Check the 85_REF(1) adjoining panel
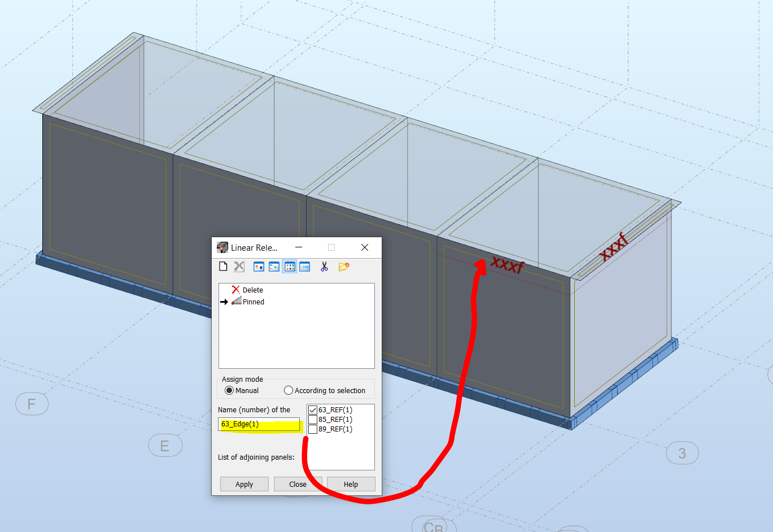This screenshot has width=773, height=532. tap(312, 419)
